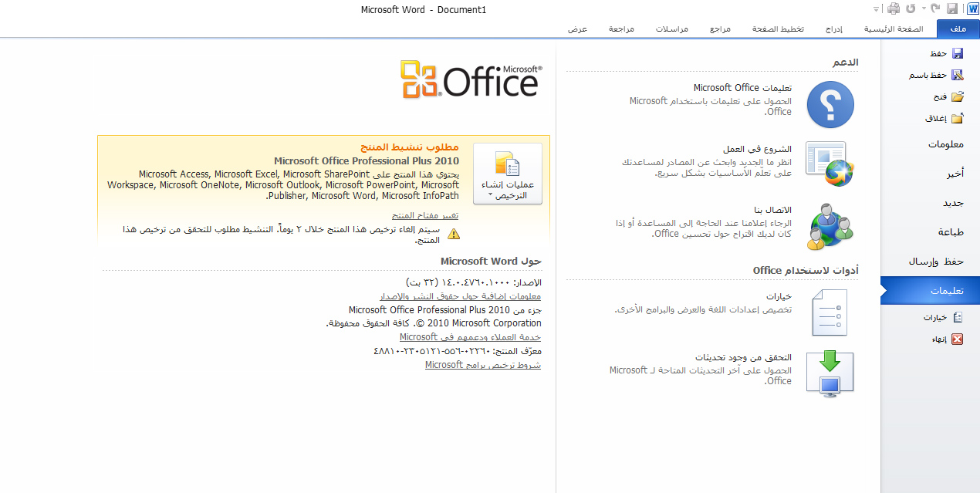The width and height of the screenshot is (980, 493).
Task: Choose Save As (حفظ باسم) in the backstage menu
Action: (937, 75)
